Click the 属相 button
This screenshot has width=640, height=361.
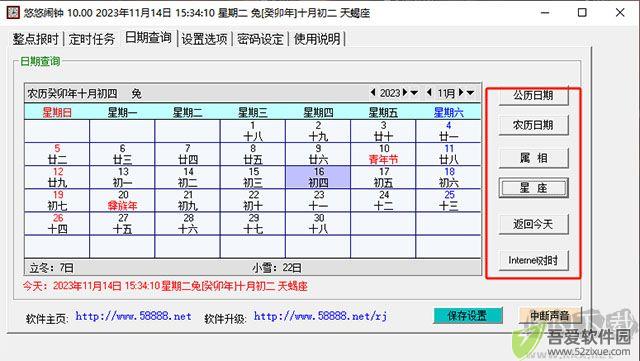[x=533, y=158]
